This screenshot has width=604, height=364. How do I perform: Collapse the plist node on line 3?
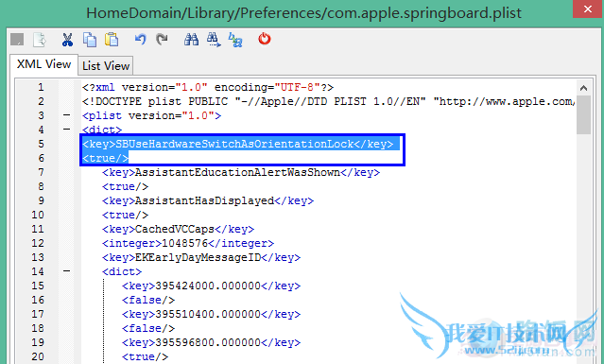pos(67,115)
